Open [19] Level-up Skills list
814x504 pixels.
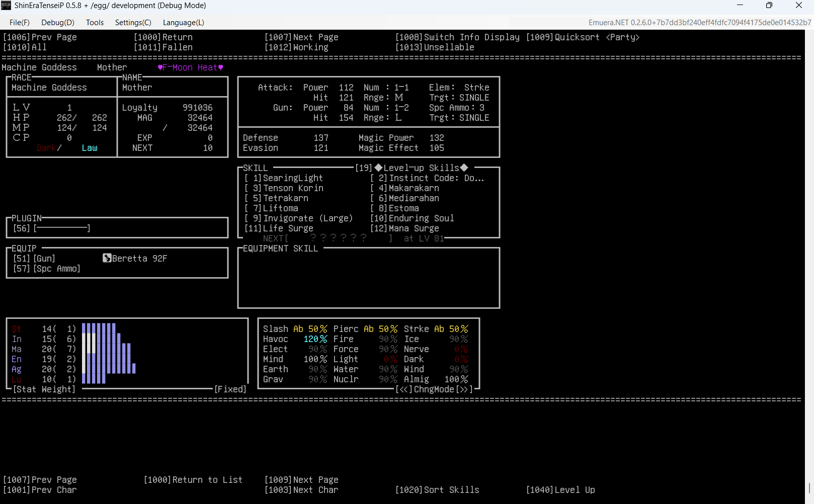(x=412, y=168)
